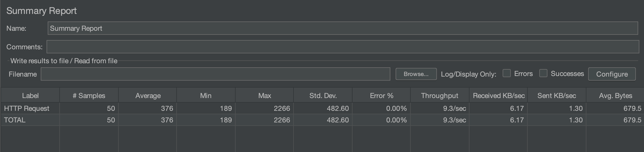Click the Configure button
The width and height of the screenshot is (644, 152).
[612, 74]
